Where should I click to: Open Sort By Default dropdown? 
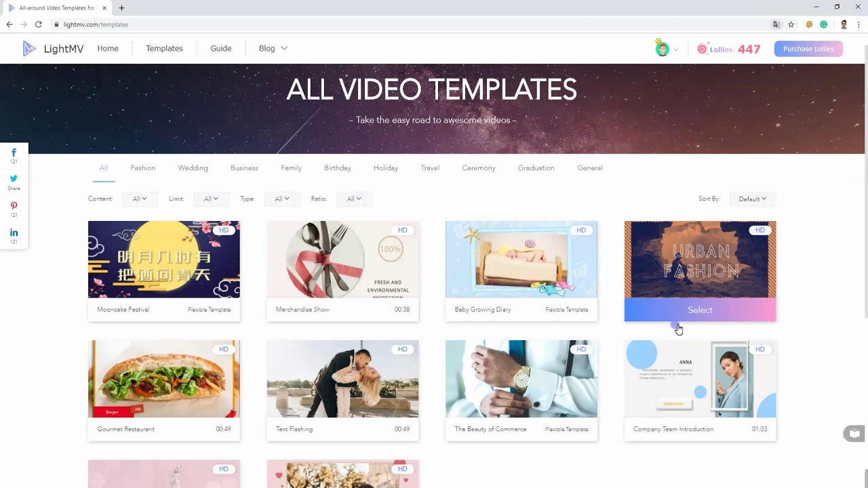pos(752,199)
